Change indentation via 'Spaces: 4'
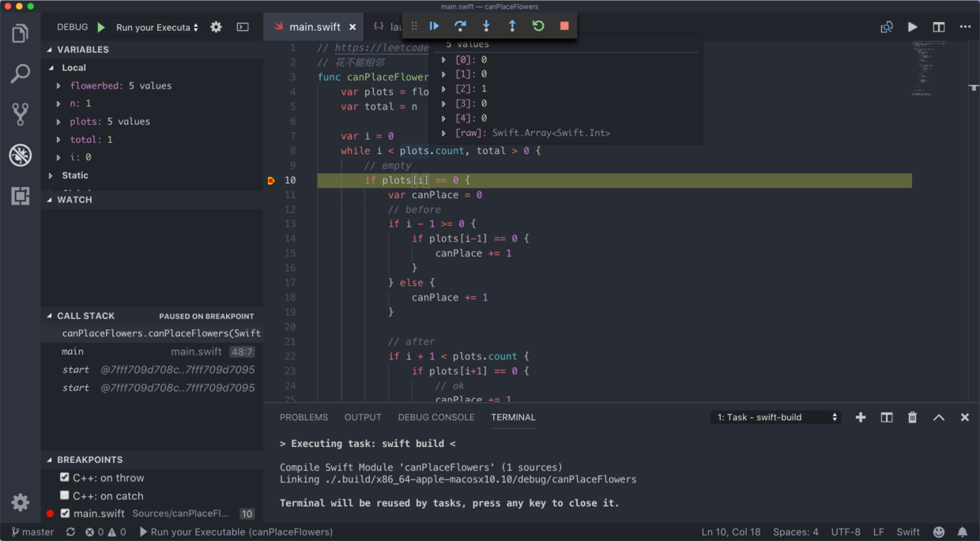Image resolution: width=980 pixels, height=541 pixels. click(796, 532)
